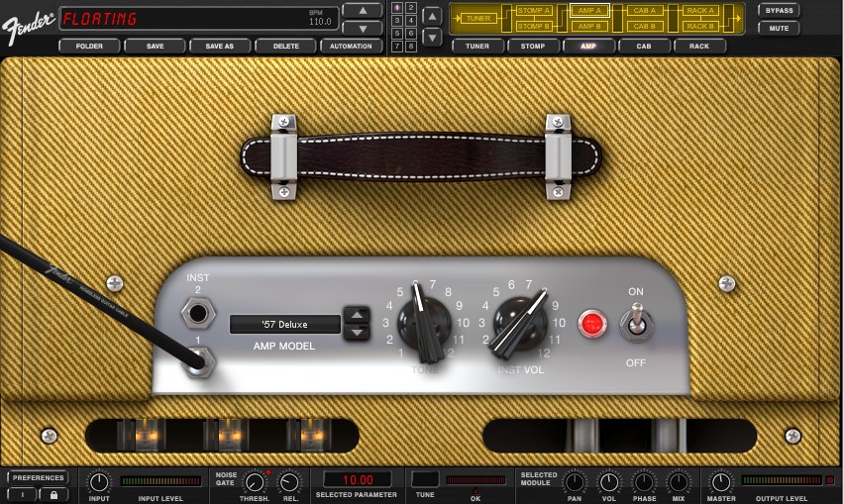Image resolution: width=844 pixels, height=504 pixels.
Task: Open the AUTOMATION settings
Action: click(x=351, y=47)
